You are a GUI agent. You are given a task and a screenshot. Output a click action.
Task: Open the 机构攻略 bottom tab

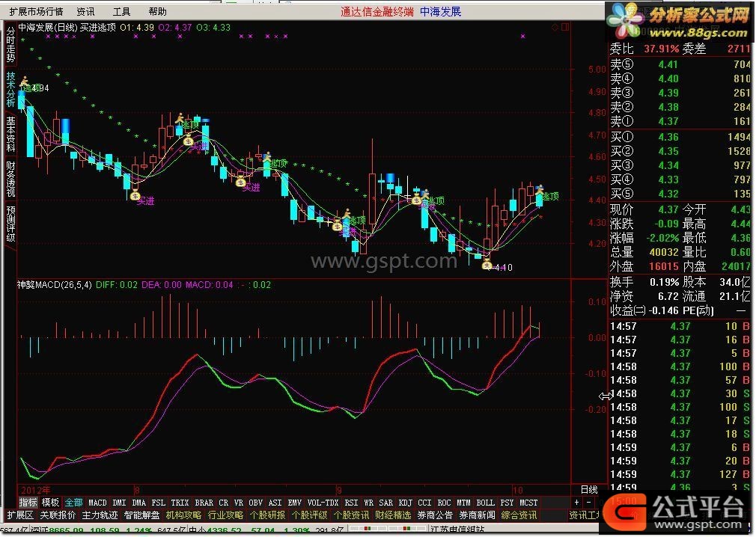[183, 515]
